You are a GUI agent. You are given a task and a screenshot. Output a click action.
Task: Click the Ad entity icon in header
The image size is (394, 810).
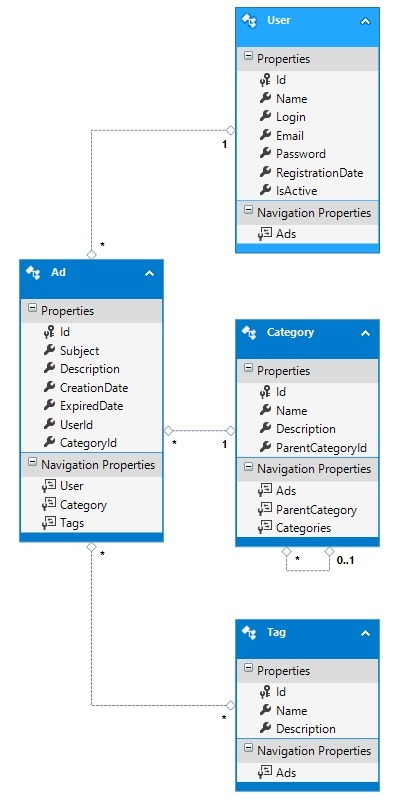[33, 273]
